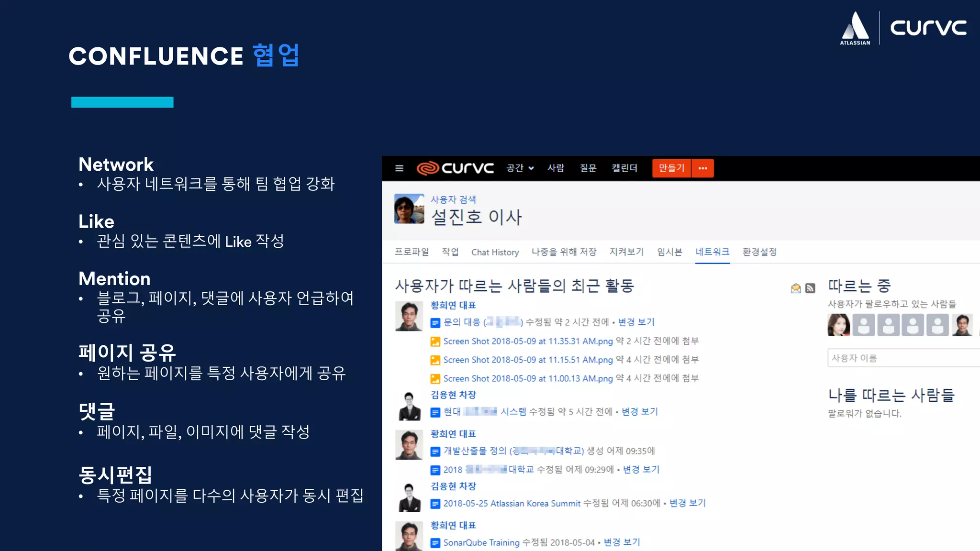The height and width of the screenshot is (551, 980).
Task: Open the 문의 대응 page link
Action: pyautogui.click(x=483, y=322)
